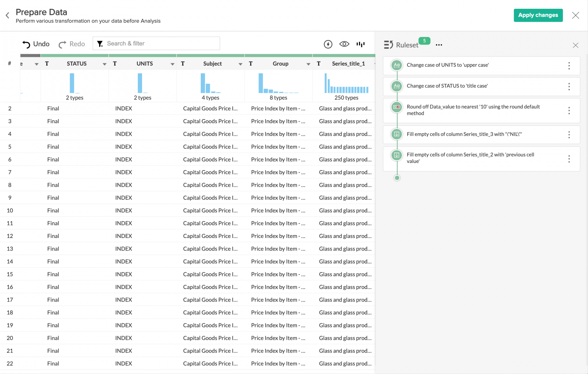
Task: Open the data quality bars icon
Action: [x=360, y=44]
